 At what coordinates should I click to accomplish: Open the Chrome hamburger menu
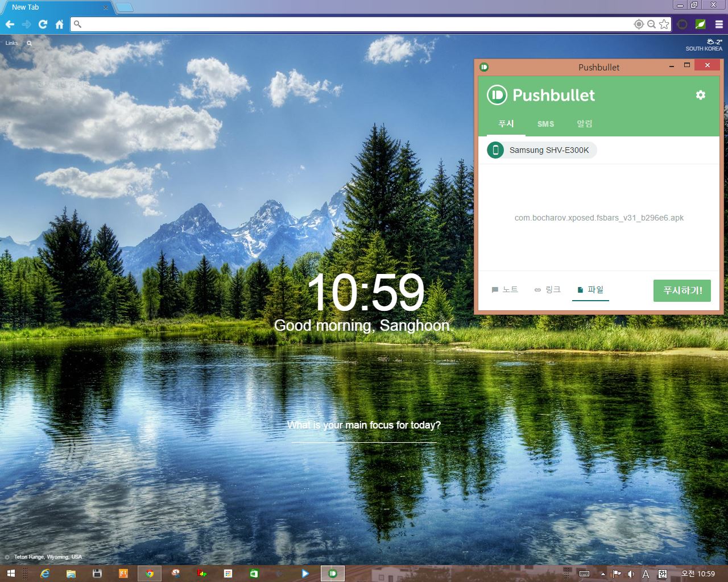[x=719, y=24]
